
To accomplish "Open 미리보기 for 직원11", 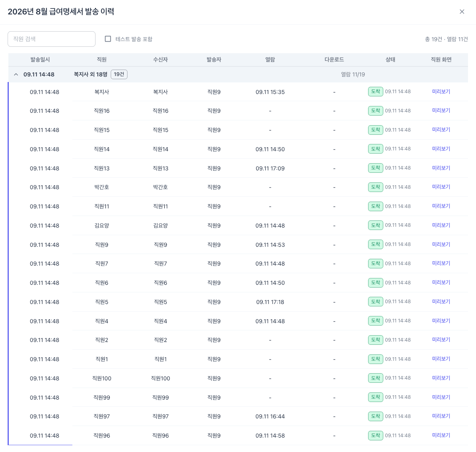I will [x=441, y=206].
